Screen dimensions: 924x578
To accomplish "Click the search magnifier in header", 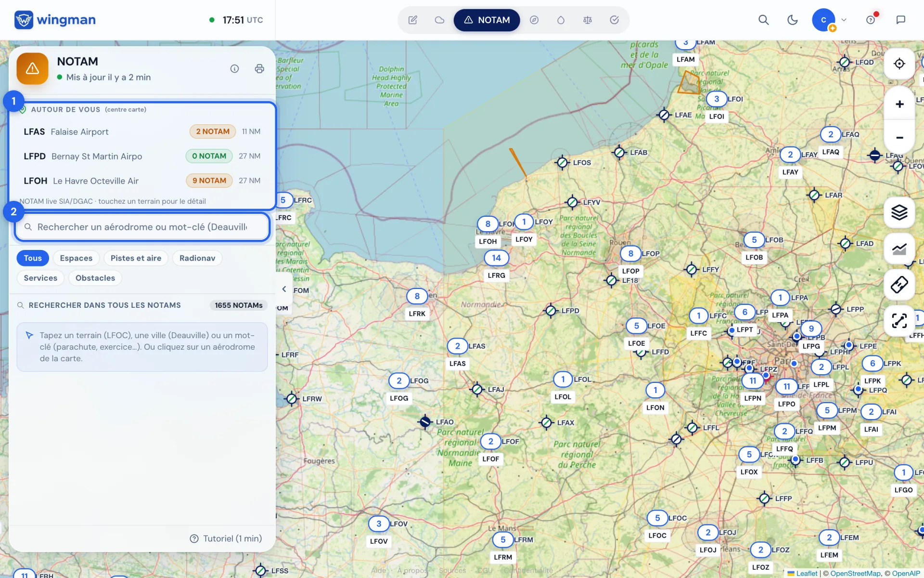I will click(x=763, y=20).
